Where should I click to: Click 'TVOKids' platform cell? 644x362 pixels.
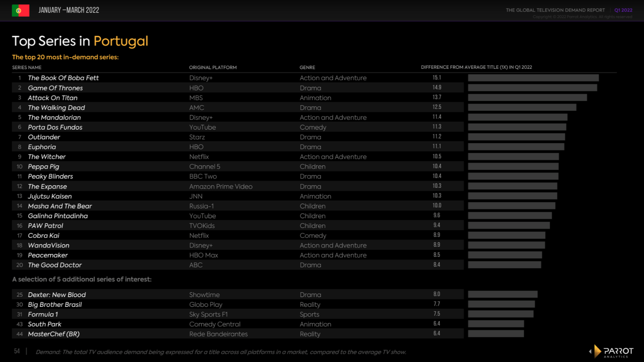[202, 226]
